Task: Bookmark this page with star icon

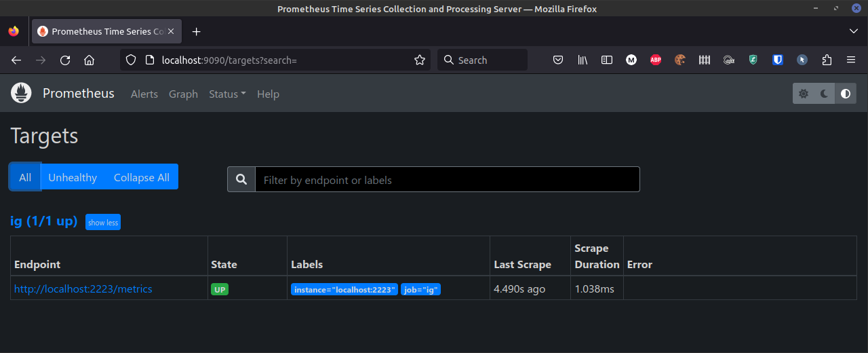Action: click(x=420, y=60)
